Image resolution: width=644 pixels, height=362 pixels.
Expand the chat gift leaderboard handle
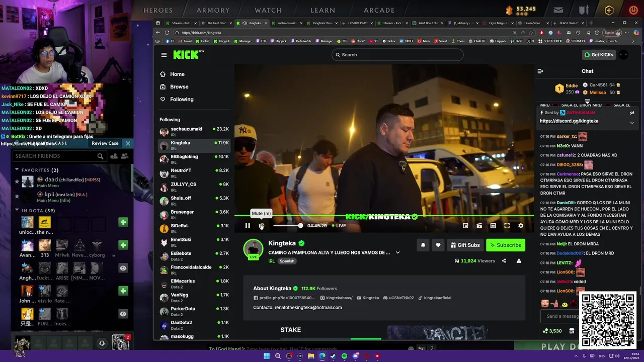point(587,102)
